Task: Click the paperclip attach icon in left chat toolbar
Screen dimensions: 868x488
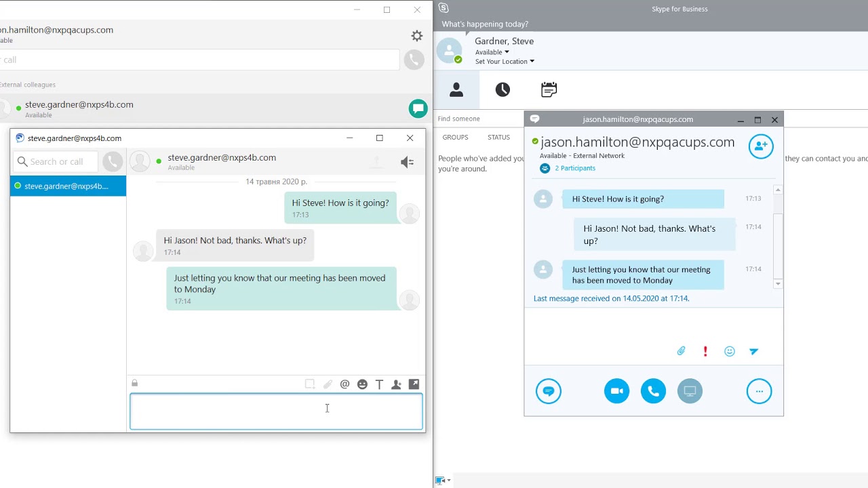Action: tap(328, 384)
